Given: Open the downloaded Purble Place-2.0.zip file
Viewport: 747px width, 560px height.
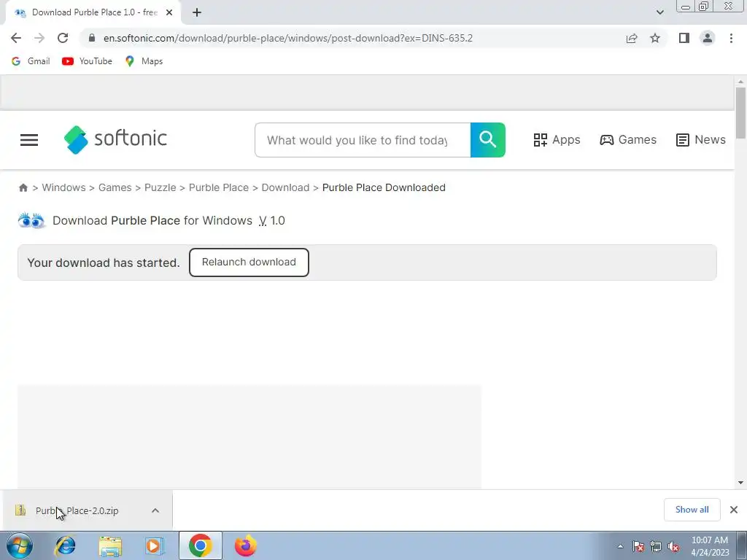Looking at the screenshot, I should click(x=77, y=510).
